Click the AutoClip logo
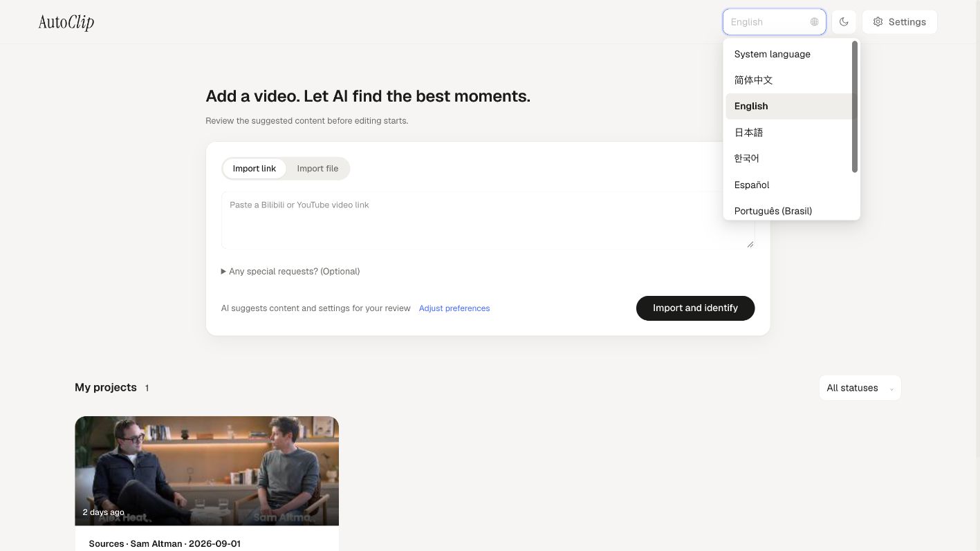This screenshot has width=980, height=551. [66, 22]
